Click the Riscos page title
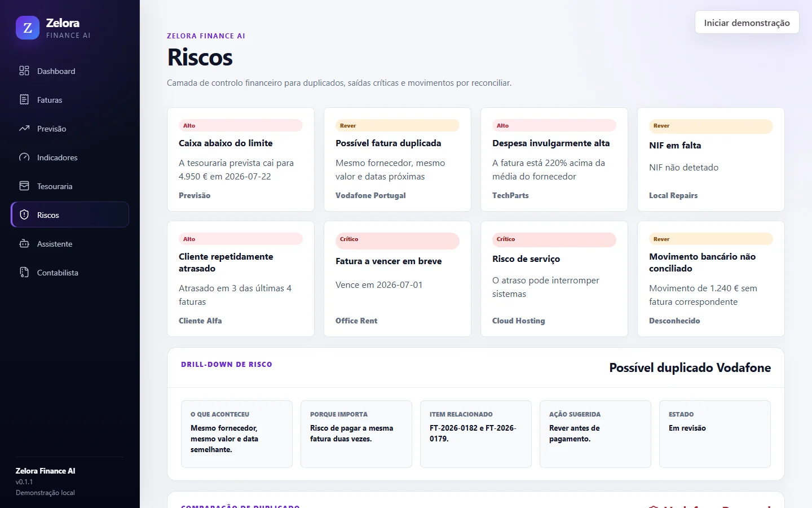Screen dimensions: 812x508 pyautogui.click(x=200, y=58)
